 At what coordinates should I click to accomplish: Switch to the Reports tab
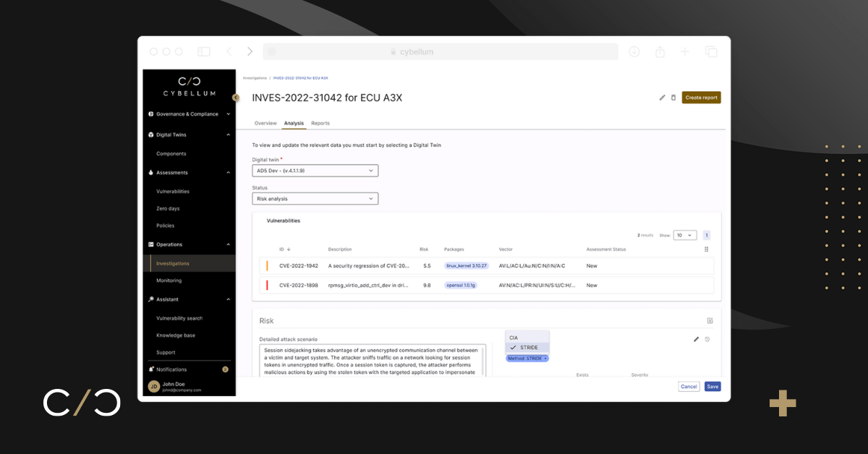(x=320, y=124)
